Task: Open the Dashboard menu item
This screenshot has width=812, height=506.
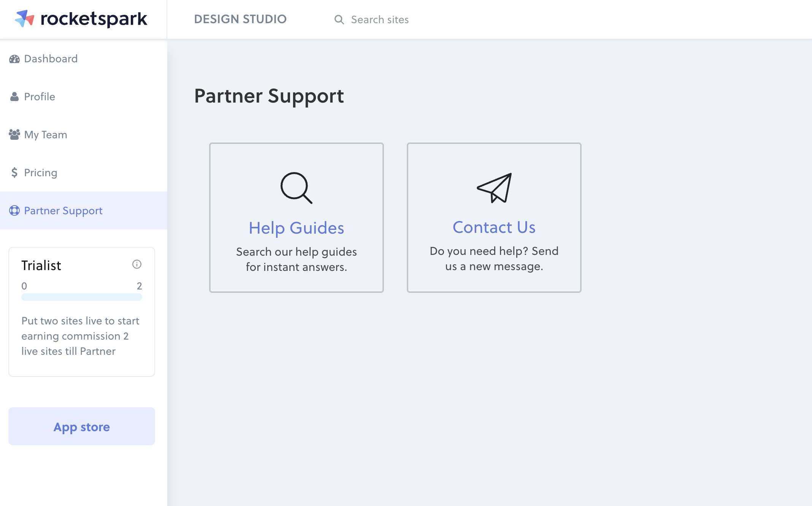Action: [x=84, y=59]
